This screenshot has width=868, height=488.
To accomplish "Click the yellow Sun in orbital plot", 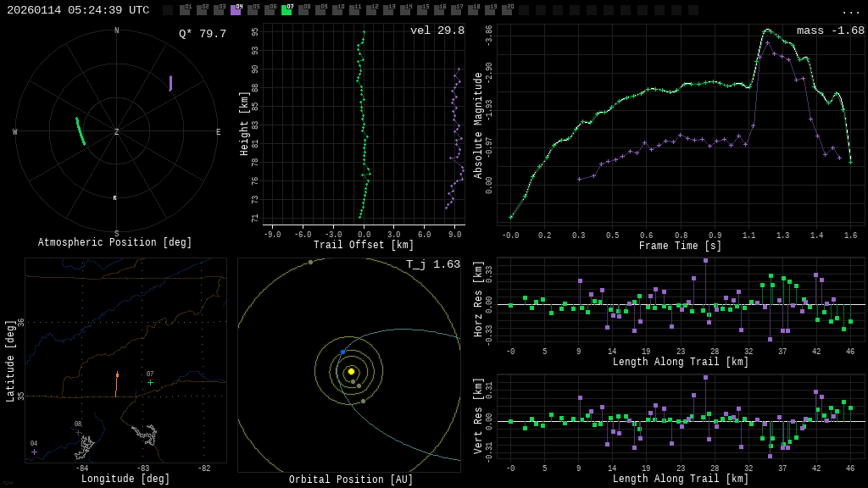I will point(351,371).
